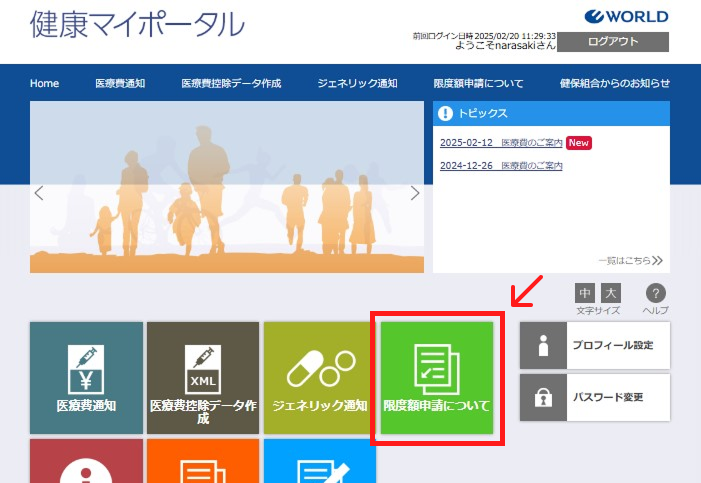Open the ジェネリック通知 pill icon tile

click(x=320, y=378)
